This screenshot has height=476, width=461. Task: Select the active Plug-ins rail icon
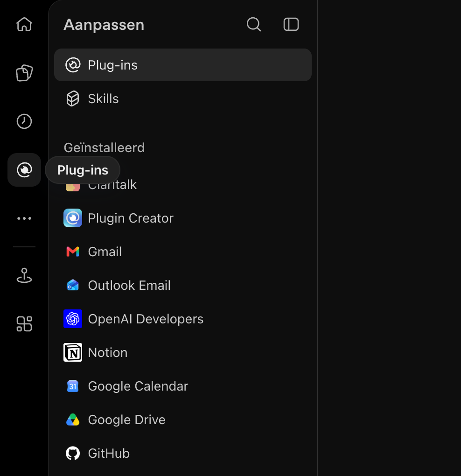point(24,170)
